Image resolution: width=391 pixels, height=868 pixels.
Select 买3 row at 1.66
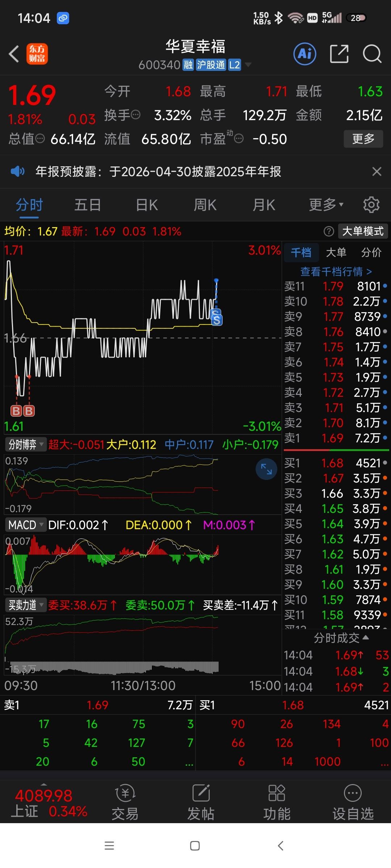pyautogui.click(x=336, y=494)
